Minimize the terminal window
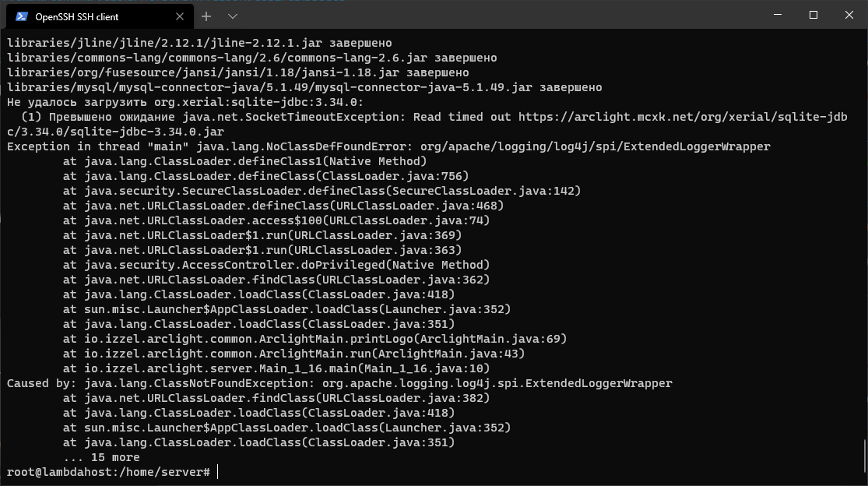The image size is (868, 486). pyautogui.click(x=776, y=15)
